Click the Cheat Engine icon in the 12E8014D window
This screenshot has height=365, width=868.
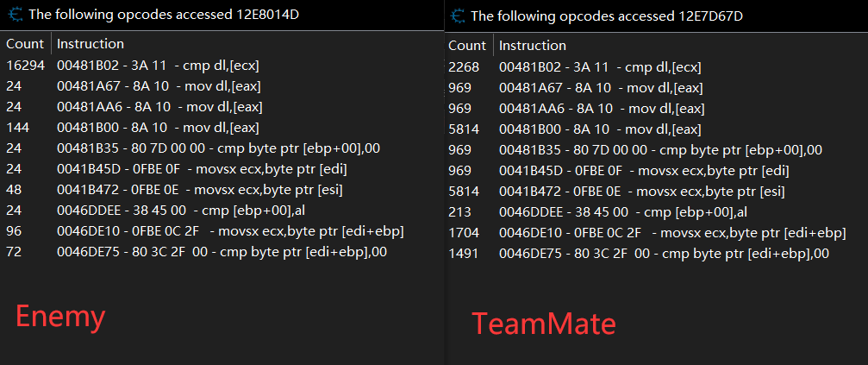click(x=14, y=15)
